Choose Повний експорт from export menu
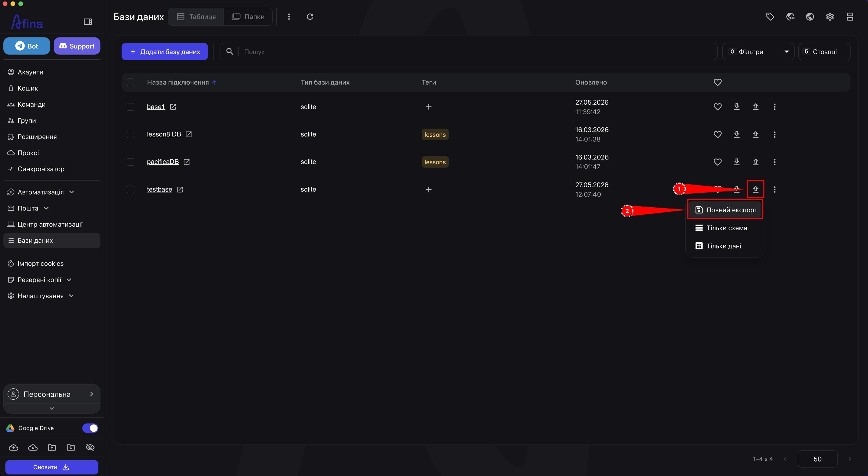 click(725, 210)
